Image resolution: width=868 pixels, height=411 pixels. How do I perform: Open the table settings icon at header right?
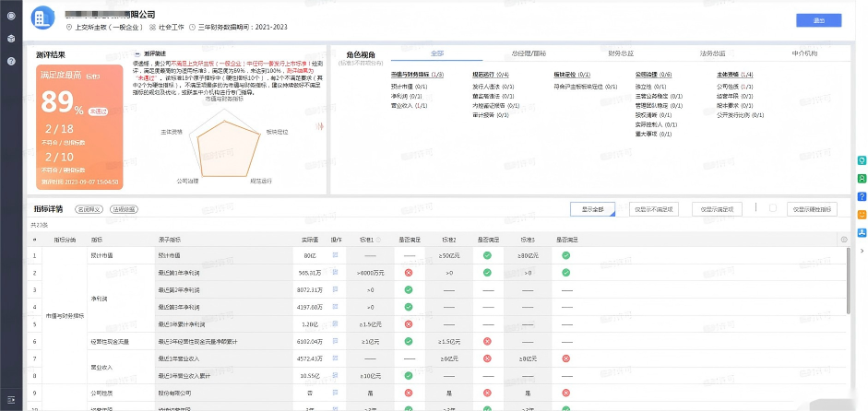tap(843, 240)
